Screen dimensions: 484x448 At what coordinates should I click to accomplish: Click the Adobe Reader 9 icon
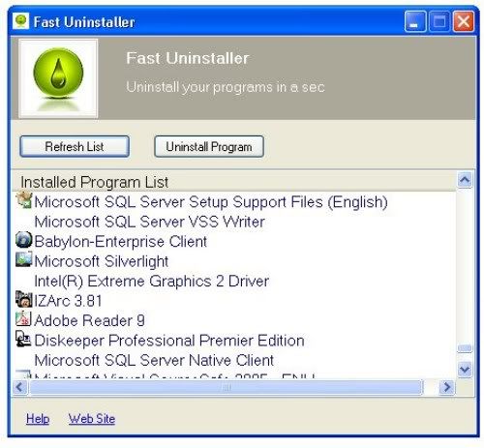coord(24,319)
